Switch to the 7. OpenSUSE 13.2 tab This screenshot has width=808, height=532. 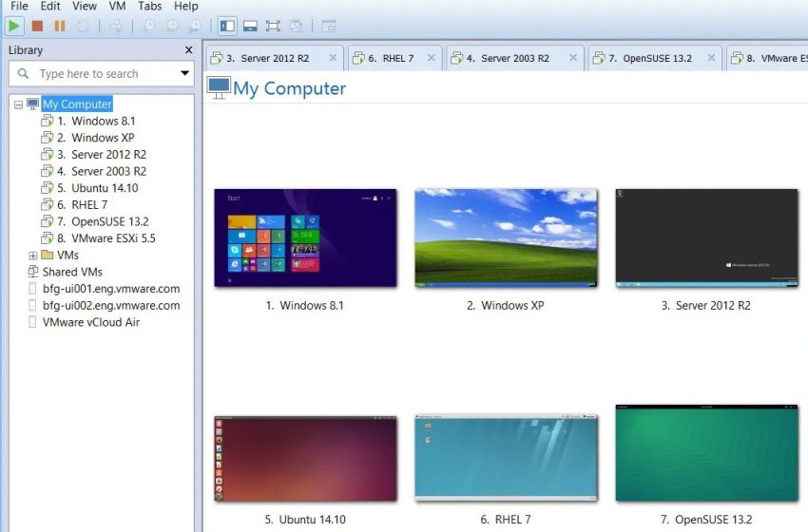655,58
